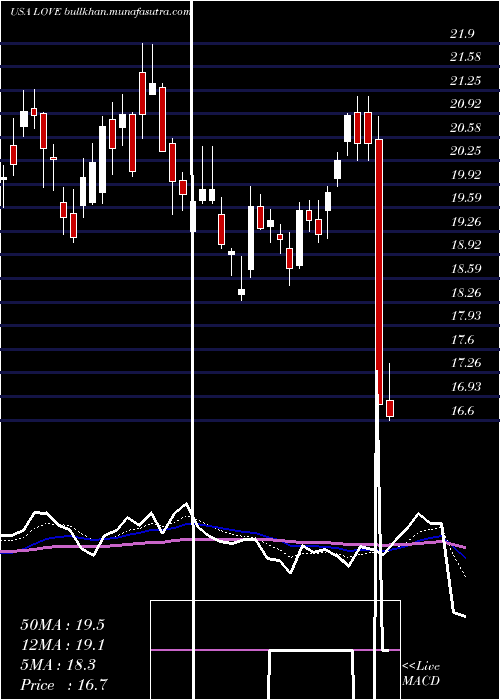This screenshot has width=500, height=700.
Task: Click the 21.58 price axis label
Action: tap(466, 57)
